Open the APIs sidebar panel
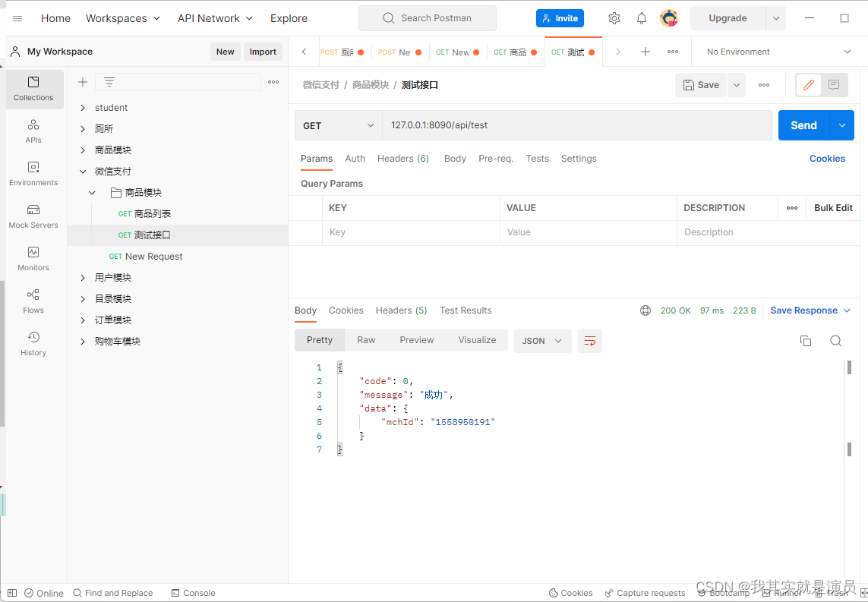The image size is (868, 602). pyautogui.click(x=33, y=131)
